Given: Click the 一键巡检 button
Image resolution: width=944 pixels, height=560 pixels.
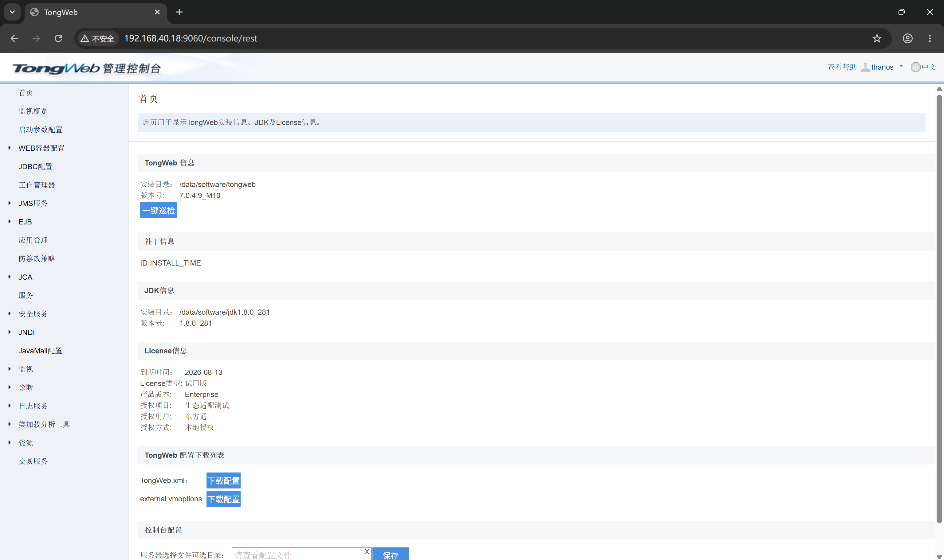Looking at the screenshot, I should pyautogui.click(x=159, y=210).
